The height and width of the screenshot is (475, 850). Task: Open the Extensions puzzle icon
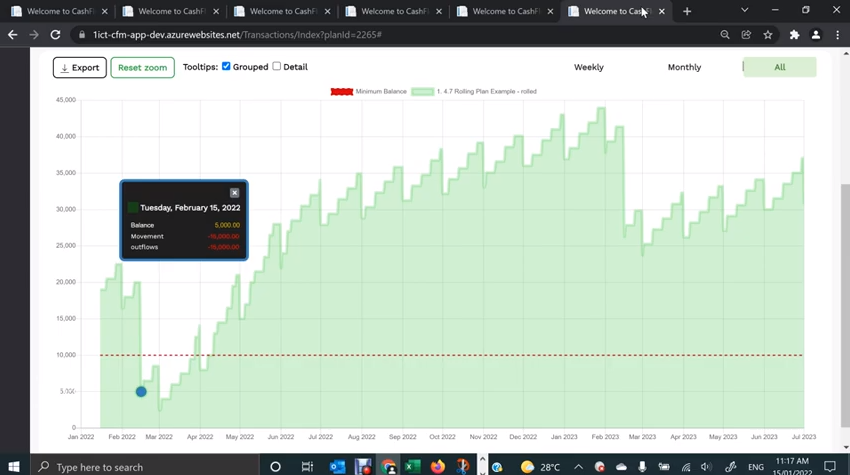[x=794, y=35]
